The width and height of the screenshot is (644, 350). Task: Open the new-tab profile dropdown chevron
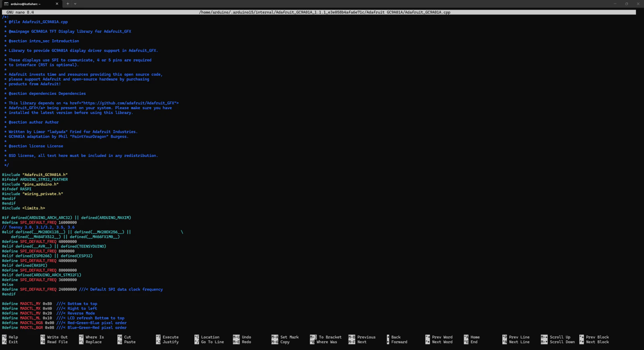coord(75,4)
